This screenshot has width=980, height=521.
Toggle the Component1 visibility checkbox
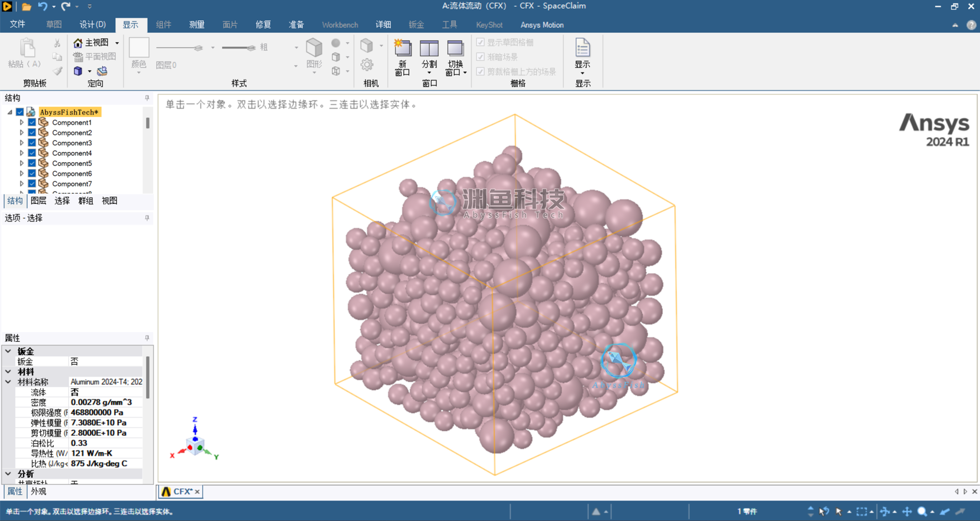click(32, 123)
